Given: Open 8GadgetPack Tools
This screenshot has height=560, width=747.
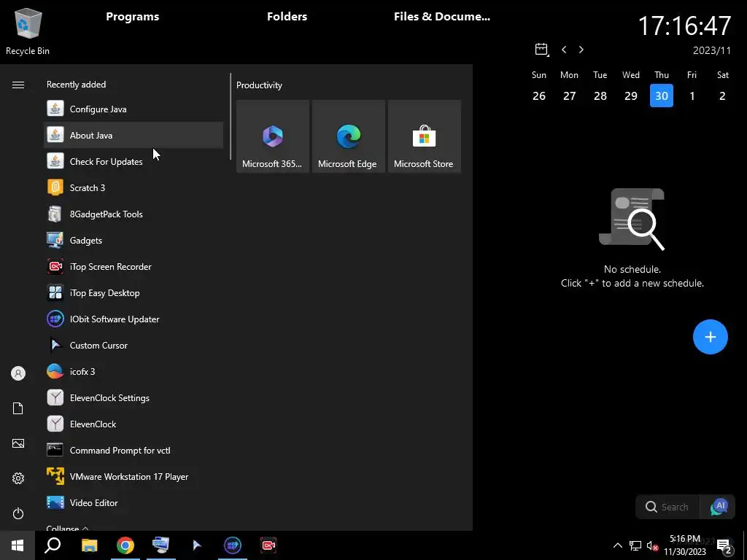Looking at the screenshot, I should pos(133,214).
